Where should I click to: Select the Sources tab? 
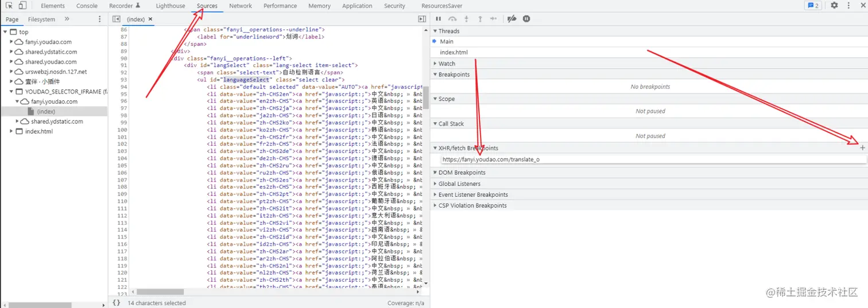click(207, 6)
